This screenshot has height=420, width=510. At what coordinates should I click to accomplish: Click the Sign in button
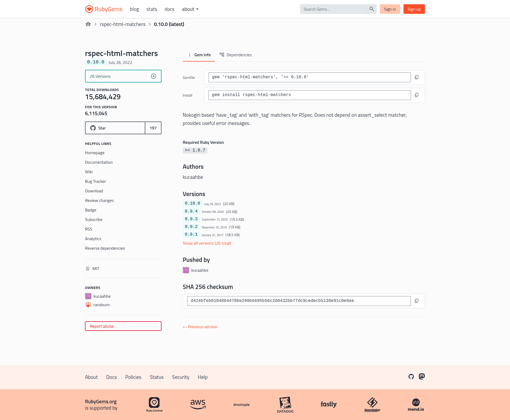390,9
